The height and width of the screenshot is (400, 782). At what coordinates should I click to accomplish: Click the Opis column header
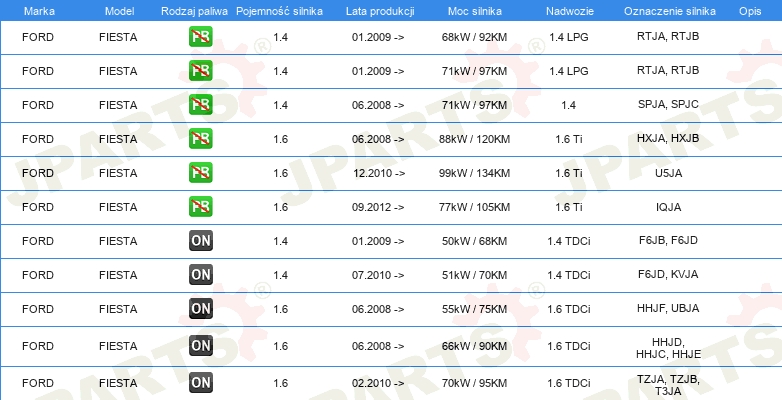(750, 11)
